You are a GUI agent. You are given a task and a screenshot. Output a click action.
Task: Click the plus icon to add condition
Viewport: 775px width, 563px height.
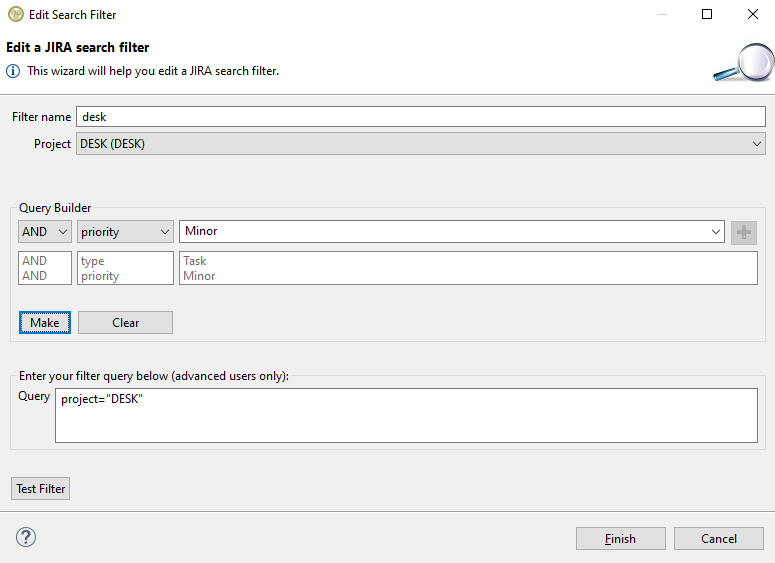click(743, 232)
